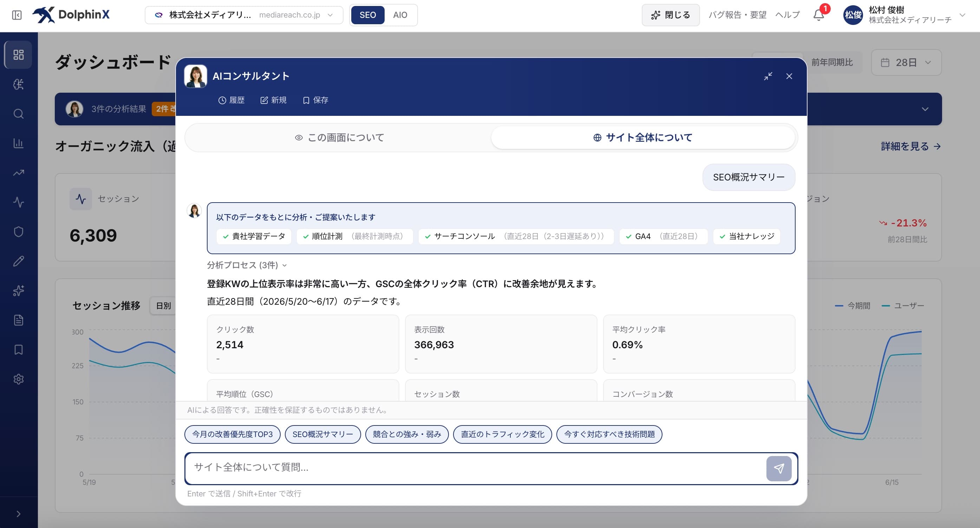Choose 今月の改善優先度TOP3 suggestion chip
The height and width of the screenshot is (528, 980).
(232, 434)
